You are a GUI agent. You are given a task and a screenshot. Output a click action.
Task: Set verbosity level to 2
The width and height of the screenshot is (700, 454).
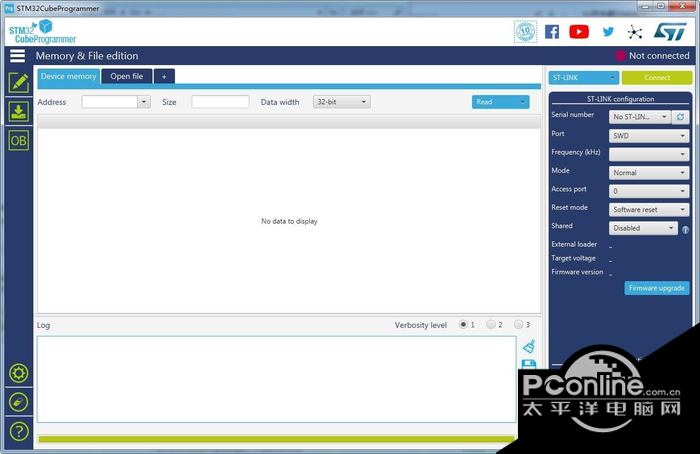pyautogui.click(x=491, y=325)
